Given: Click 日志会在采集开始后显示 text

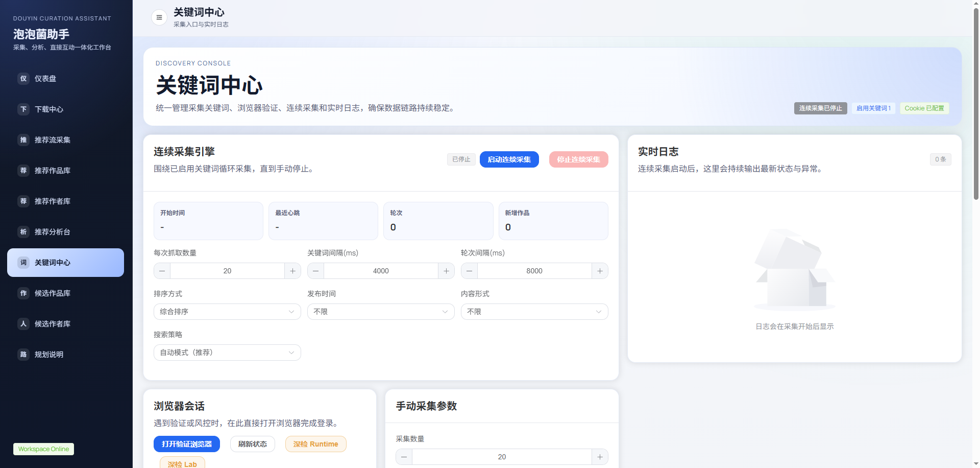Looking at the screenshot, I should tap(794, 326).
